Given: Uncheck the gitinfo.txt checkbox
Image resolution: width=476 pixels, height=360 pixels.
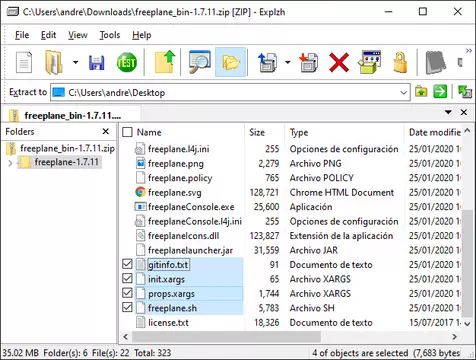Looking at the screenshot, I should [x=127, y=264].
